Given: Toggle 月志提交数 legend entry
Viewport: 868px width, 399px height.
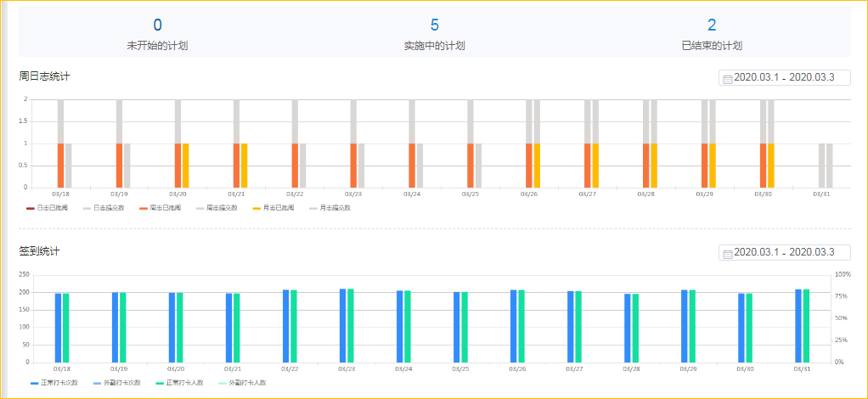Looking at the screenshot, I should click(330, 207).
